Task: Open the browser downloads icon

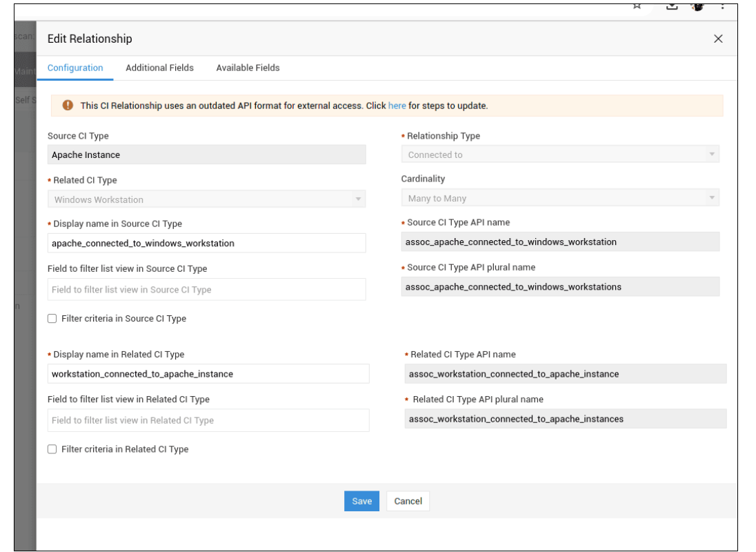Action: 672,6
